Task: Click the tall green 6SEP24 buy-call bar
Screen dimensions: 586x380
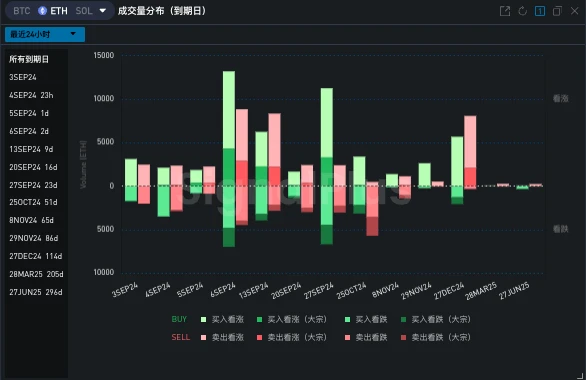Action: click(229, 109)
